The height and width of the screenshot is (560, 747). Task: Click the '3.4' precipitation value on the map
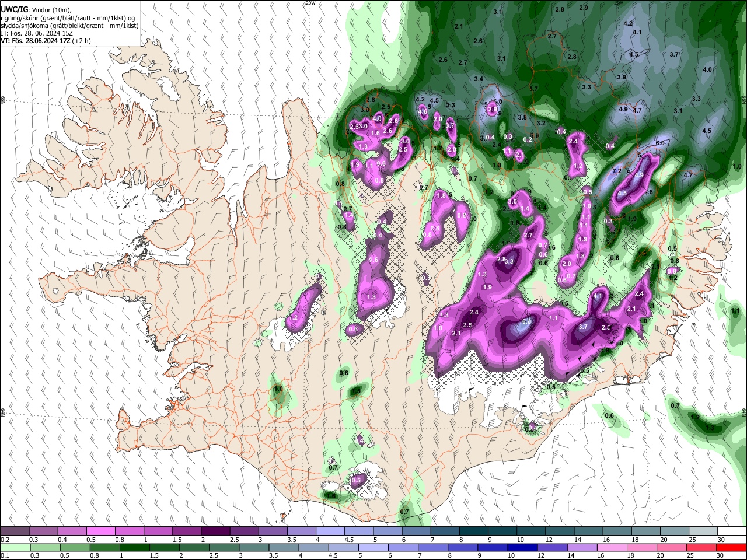click(x=479, y=79)
